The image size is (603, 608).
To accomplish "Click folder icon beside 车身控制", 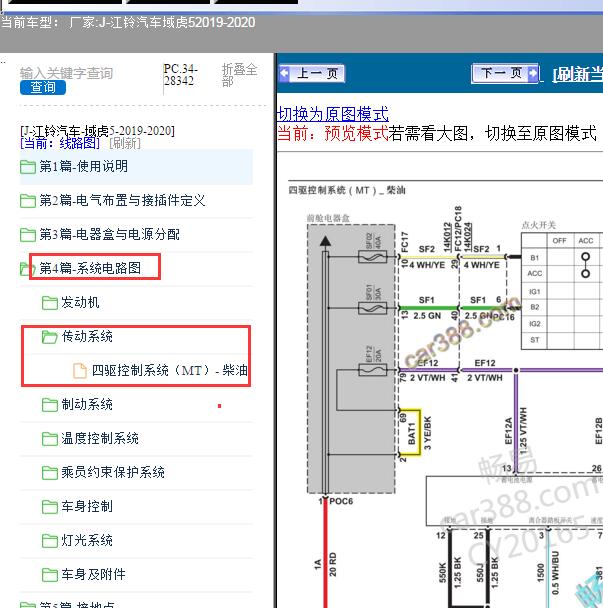I will (50, 507).
